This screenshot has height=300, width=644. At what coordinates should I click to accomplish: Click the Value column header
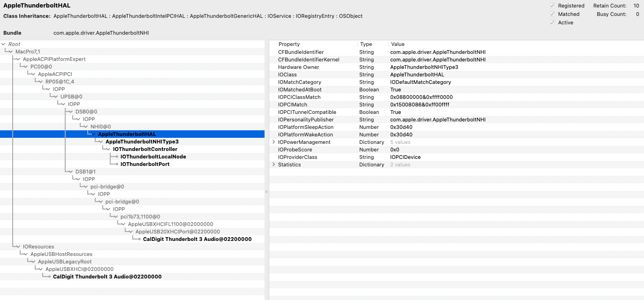[397, 44]
